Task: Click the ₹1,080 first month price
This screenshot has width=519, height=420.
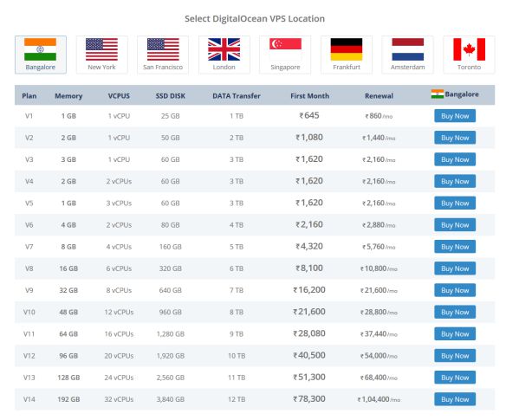Action: pyautogui.click(x=309, y=137)
